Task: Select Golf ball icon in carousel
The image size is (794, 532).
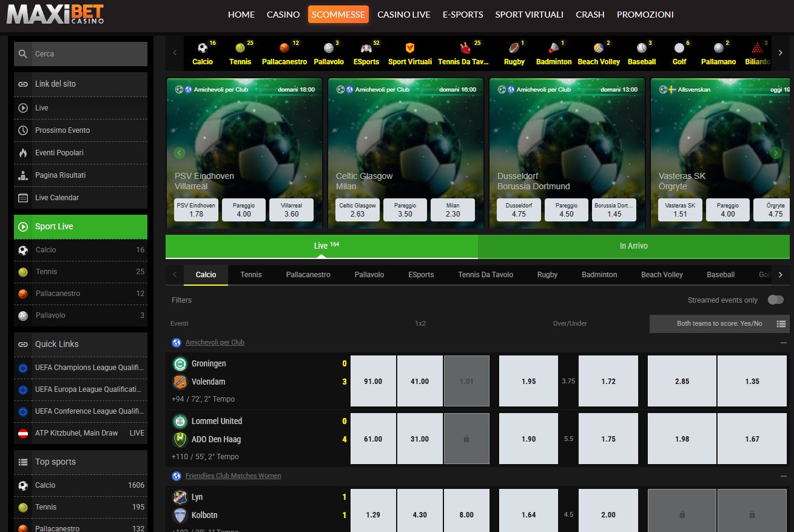Action: point(679,48)
